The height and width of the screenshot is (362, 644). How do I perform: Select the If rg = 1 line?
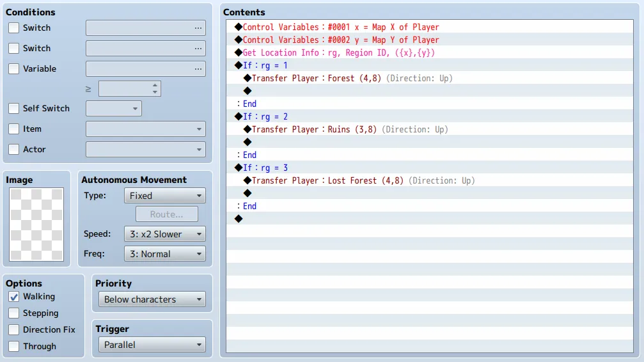tap(430, 65)
